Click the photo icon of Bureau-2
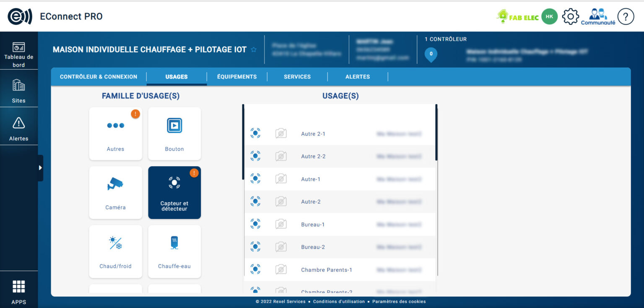The image size is (644, 308). coord(281,247)
